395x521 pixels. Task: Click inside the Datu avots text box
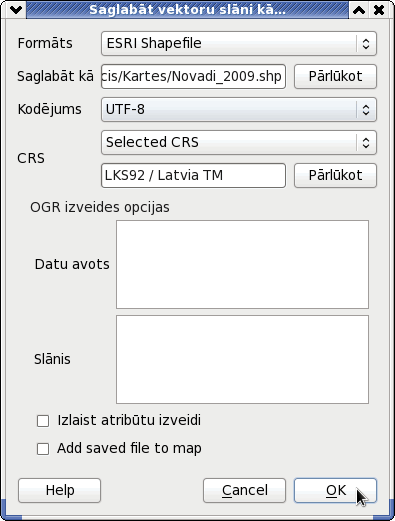[x=242, y=264]
